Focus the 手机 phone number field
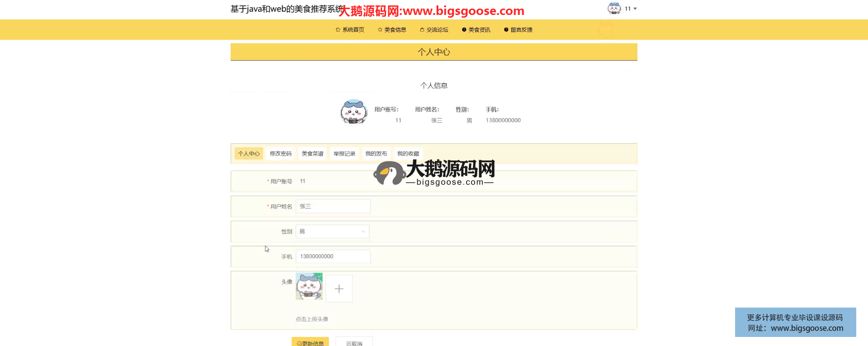 [333, 256]
